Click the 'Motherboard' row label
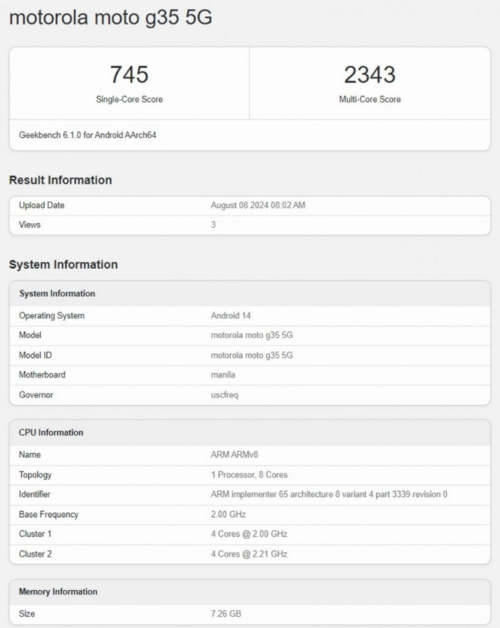 click(x=42, y=375)
